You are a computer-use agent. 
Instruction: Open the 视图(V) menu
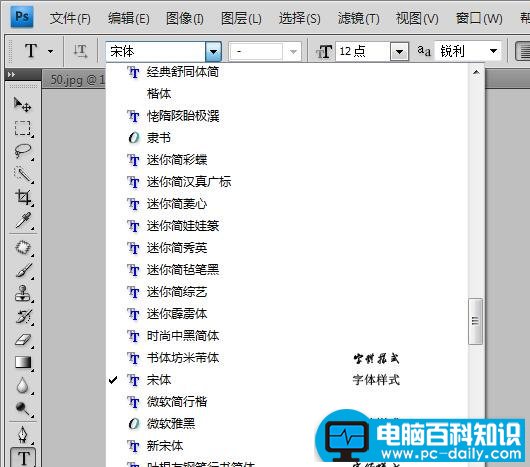coord(417,18)
